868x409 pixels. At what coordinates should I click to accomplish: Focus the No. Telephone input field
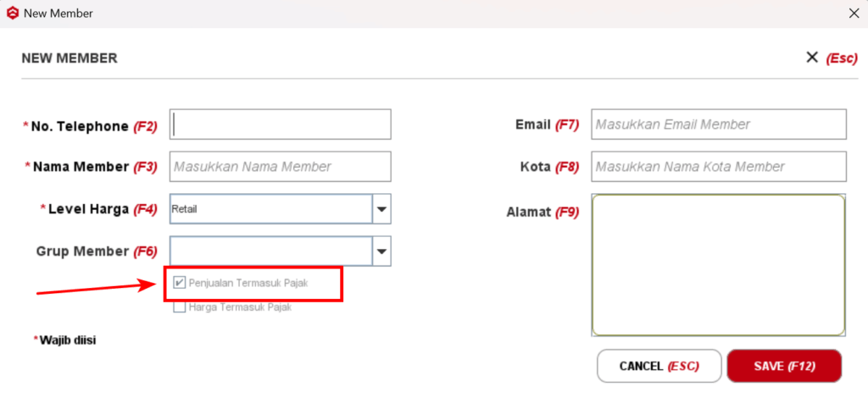281,124
